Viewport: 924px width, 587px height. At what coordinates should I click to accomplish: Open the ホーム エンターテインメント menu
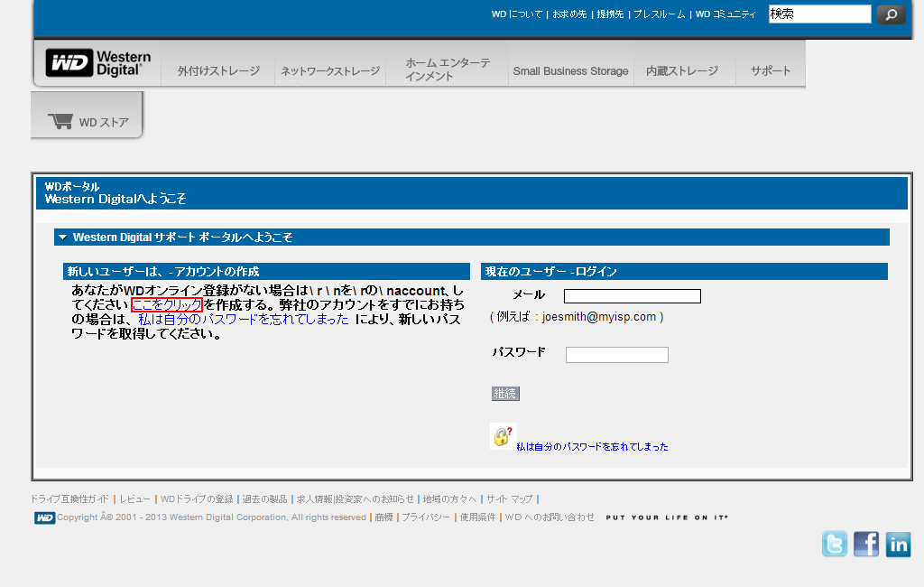click(x=448, y=69)
